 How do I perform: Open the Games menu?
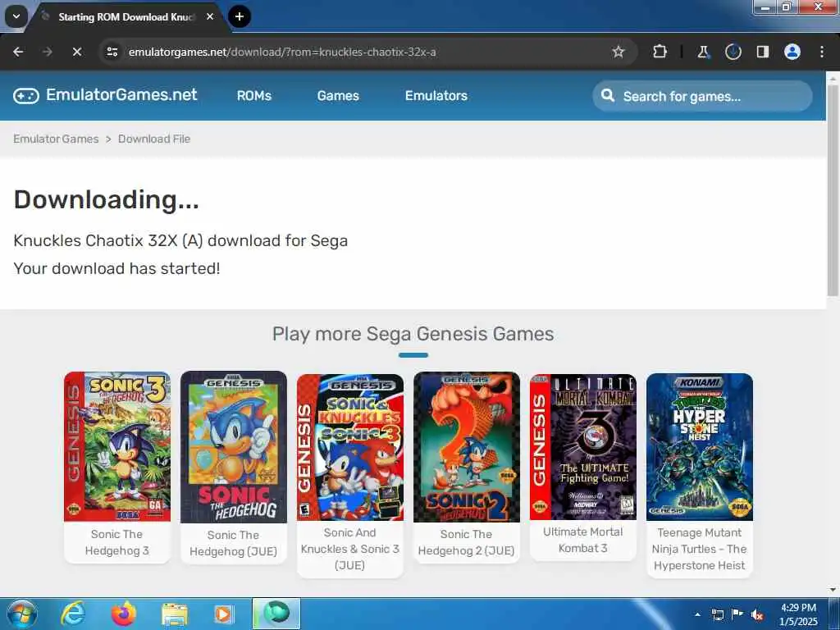[x=338, y=96]
